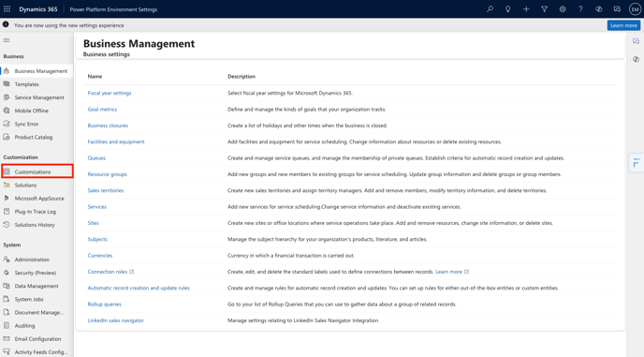Open the app launcher waffle icon
The width and height of the screenshot is (644, 357).
7,9
